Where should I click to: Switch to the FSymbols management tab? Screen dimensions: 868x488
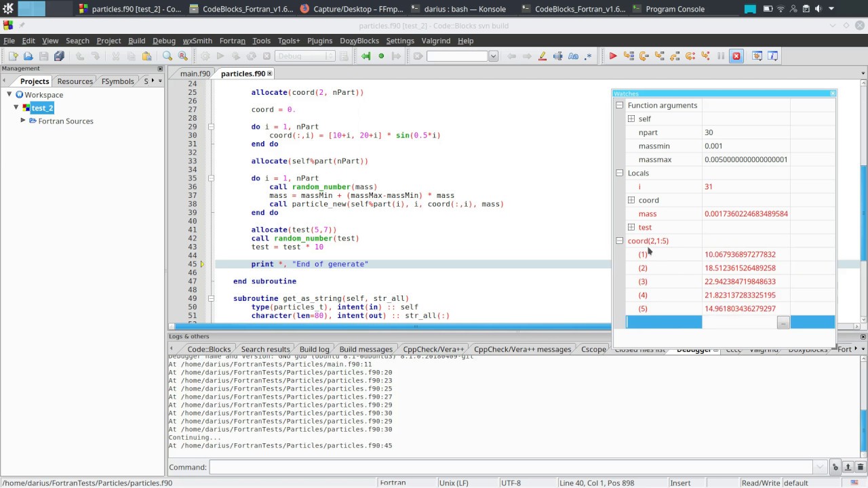[118, 81]
